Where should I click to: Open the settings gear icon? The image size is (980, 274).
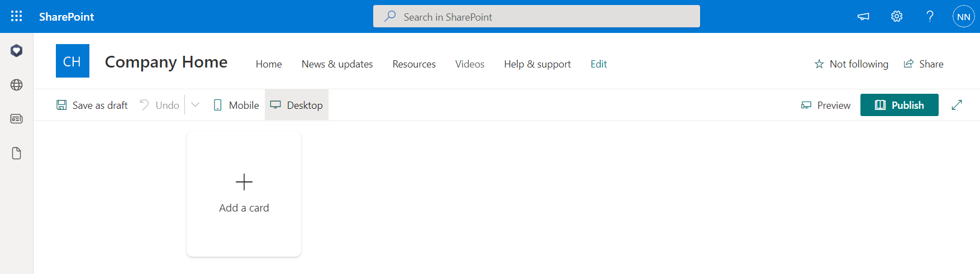tap(897, 16)
